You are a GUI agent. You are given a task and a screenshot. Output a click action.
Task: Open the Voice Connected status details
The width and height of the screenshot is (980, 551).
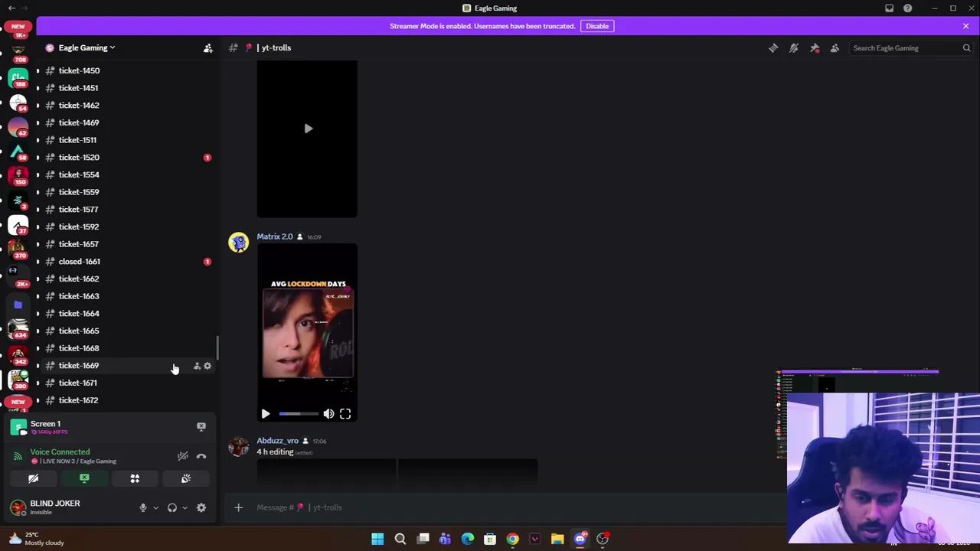coord(60,452)
